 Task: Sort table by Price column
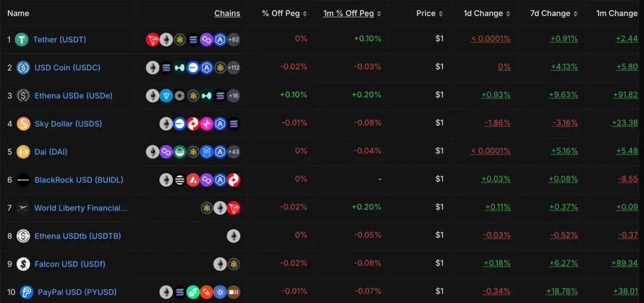pos(429,14)
